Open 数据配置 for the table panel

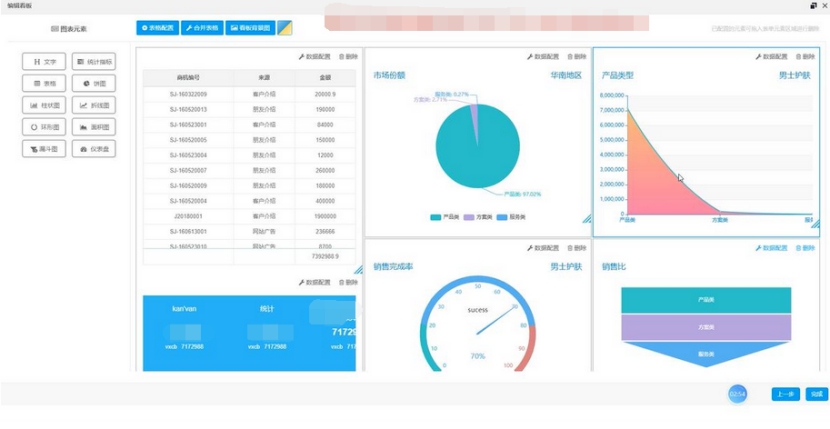314,57
